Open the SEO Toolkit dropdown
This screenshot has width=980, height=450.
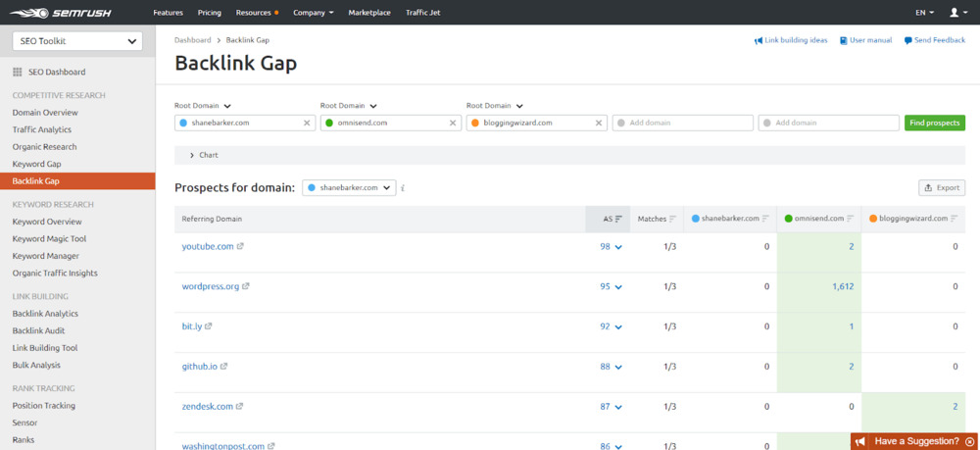click(77, 41)
